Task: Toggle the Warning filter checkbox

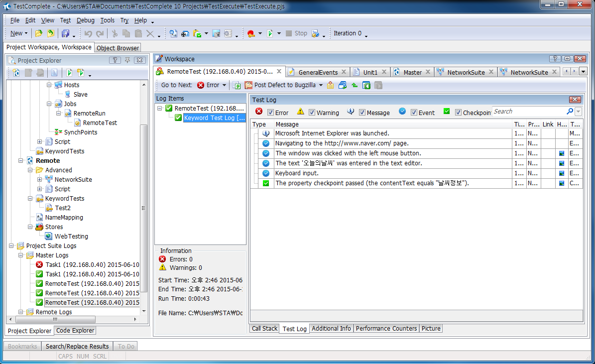Action: [x=312, y=113]
